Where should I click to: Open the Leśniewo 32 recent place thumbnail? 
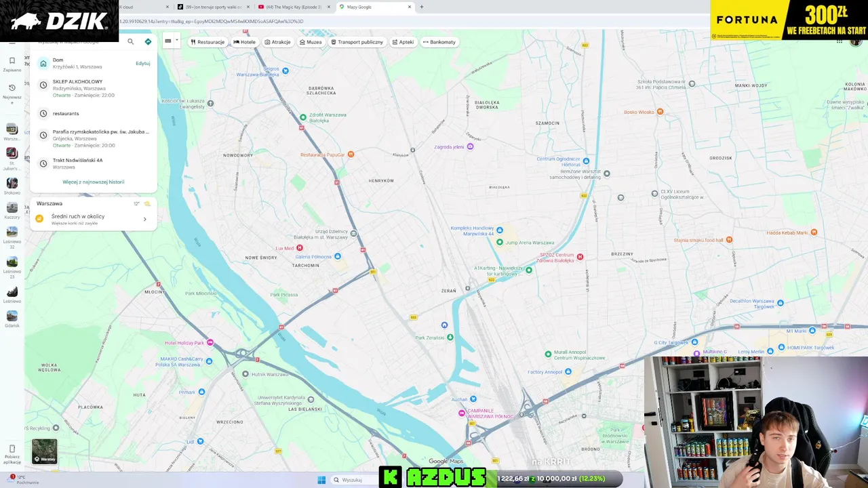coord(12,232)
